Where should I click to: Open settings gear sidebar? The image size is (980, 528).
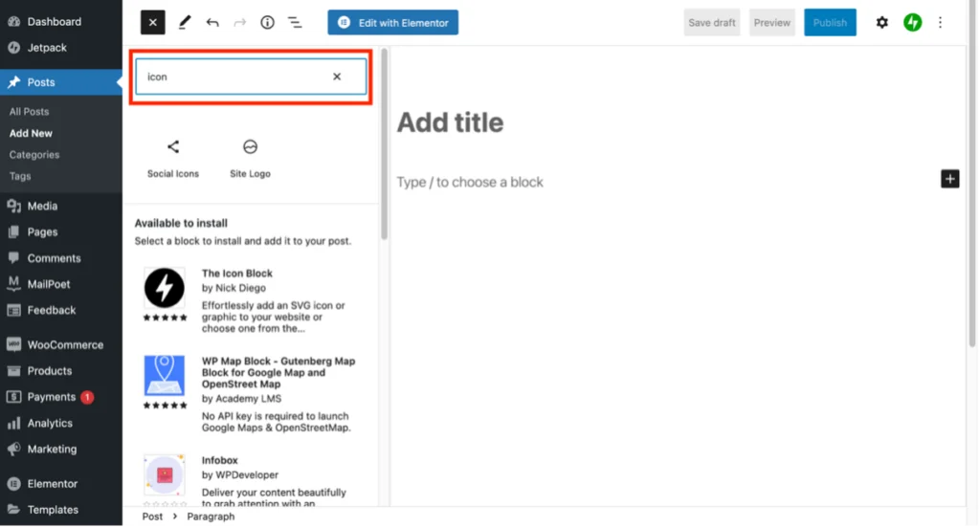[x=881, y=23]
